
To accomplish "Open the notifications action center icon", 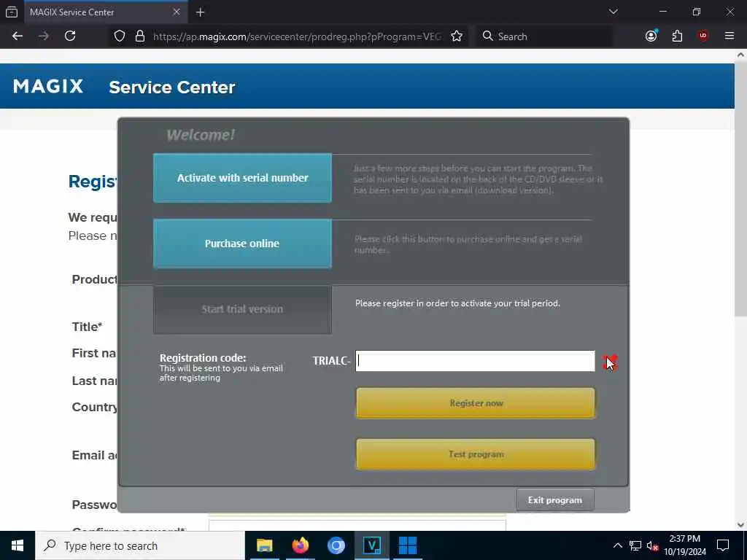I will pyautogui.click(x=723, y=545).
